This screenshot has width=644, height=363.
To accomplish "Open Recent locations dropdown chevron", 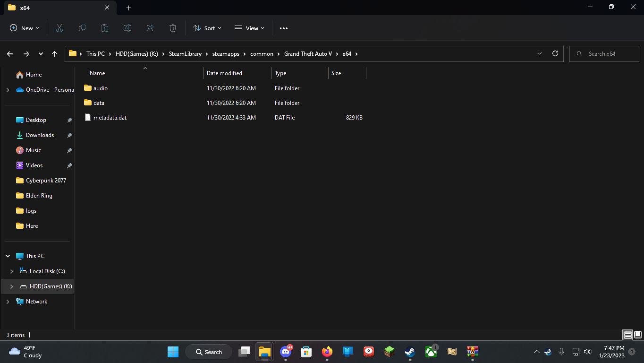I will click(x=41, y=54).
